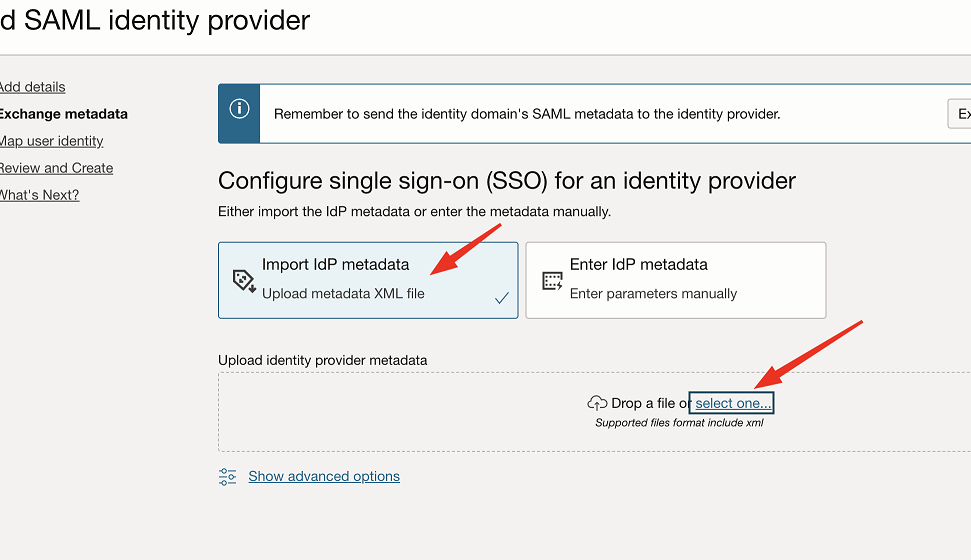Select the Enter IdP metadata option
Screen dimensions: 971x560
tap(676, 280)
